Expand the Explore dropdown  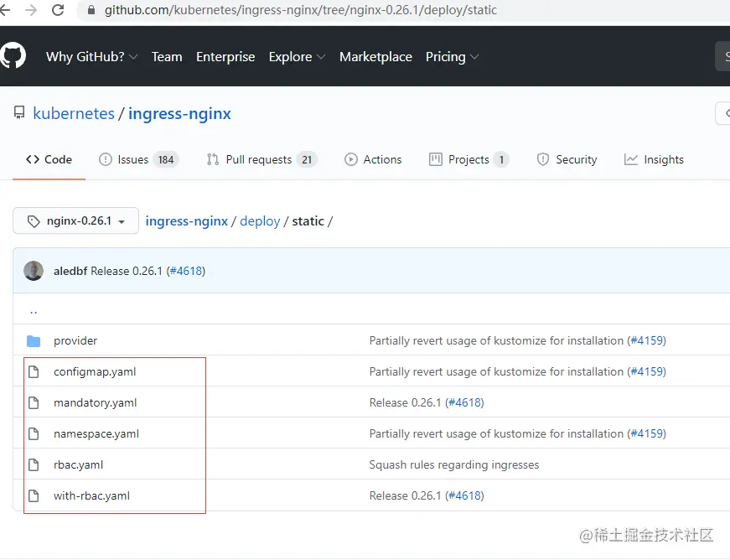point(297,57)
